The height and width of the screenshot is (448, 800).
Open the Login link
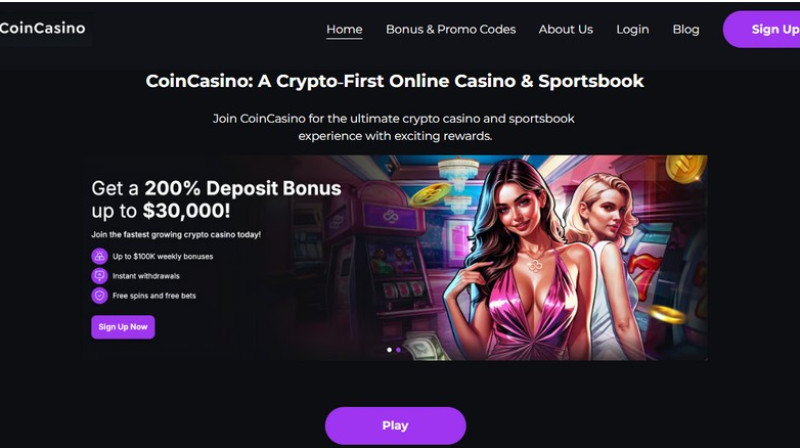[633, 30]
